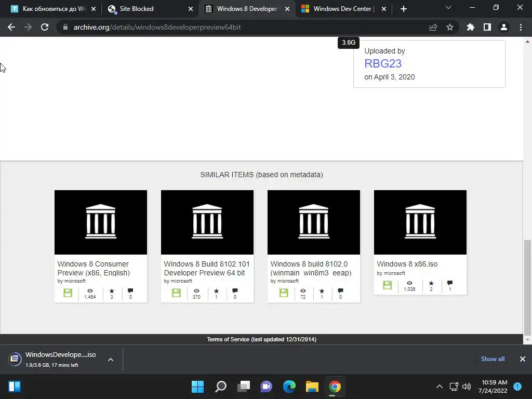Viewport: 532px width, 399px height.
Task: Click the forward navigation arrow
Action: coord(28,27)
